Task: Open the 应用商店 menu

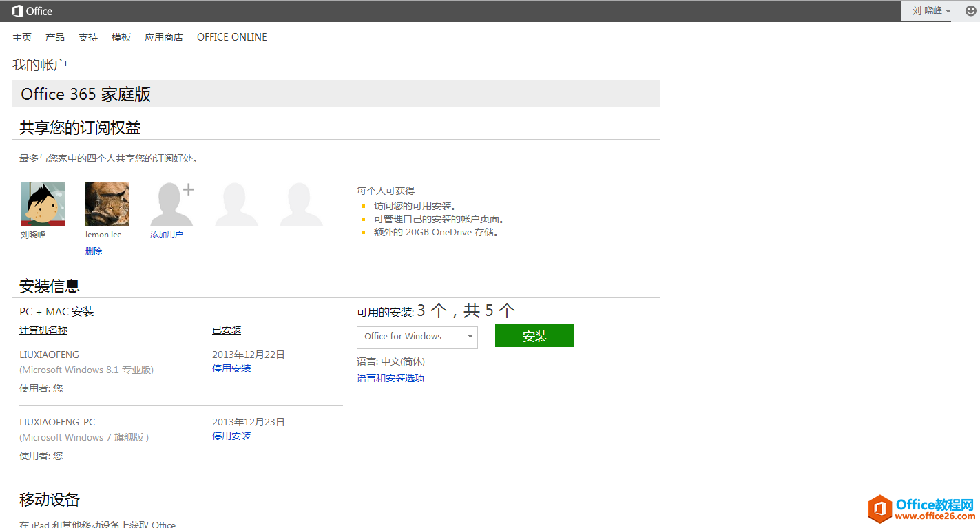Action: click(164, 37)
